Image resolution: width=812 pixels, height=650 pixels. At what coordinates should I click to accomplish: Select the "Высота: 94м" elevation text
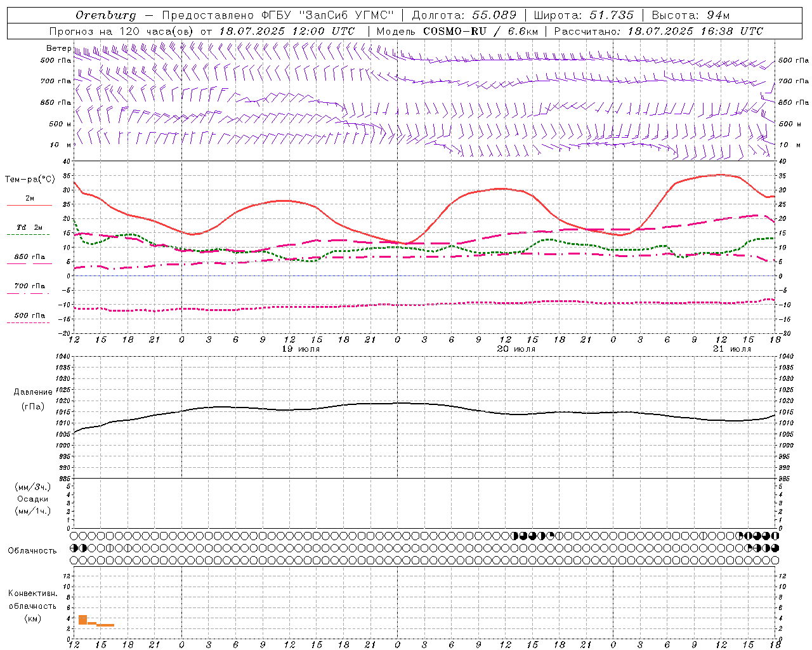[x=691, y=15]
